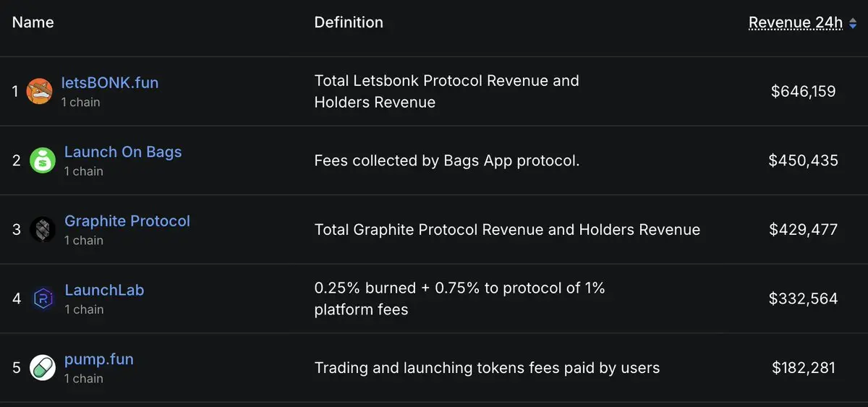Open the Graphite Protocol link
The height and width of the screenshot is (407, 868).
[x=127, y=221]
